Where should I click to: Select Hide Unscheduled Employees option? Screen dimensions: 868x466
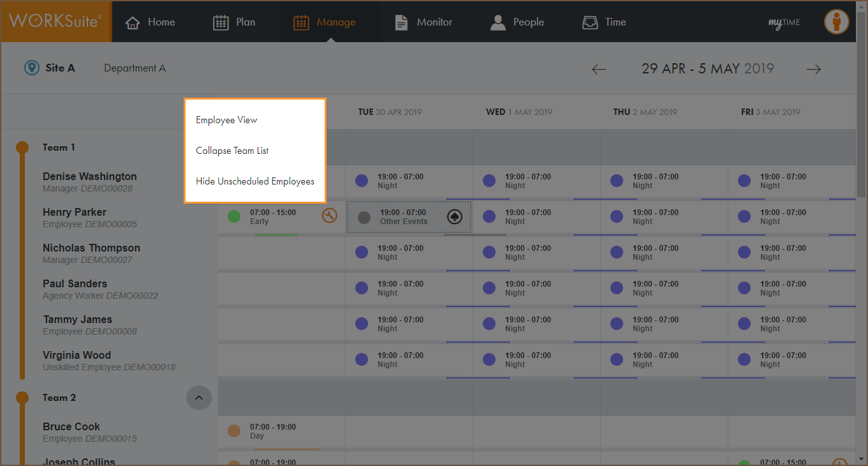click(x=254, y=181)
